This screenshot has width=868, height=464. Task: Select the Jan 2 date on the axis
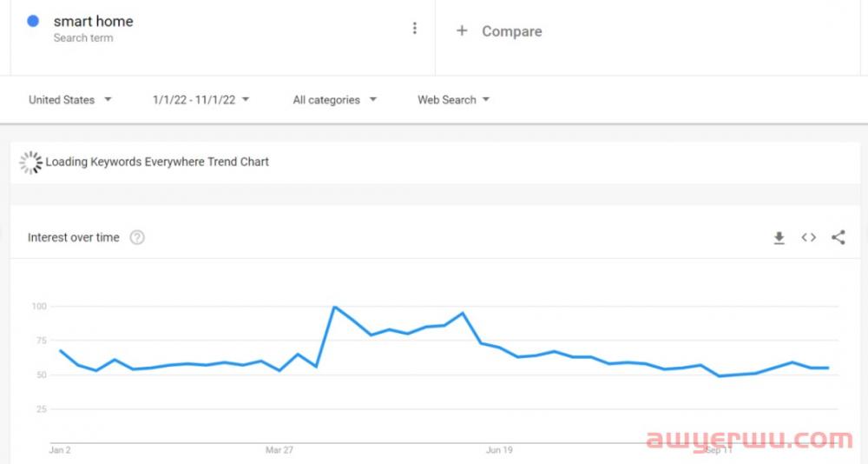[x=60, y=450]
